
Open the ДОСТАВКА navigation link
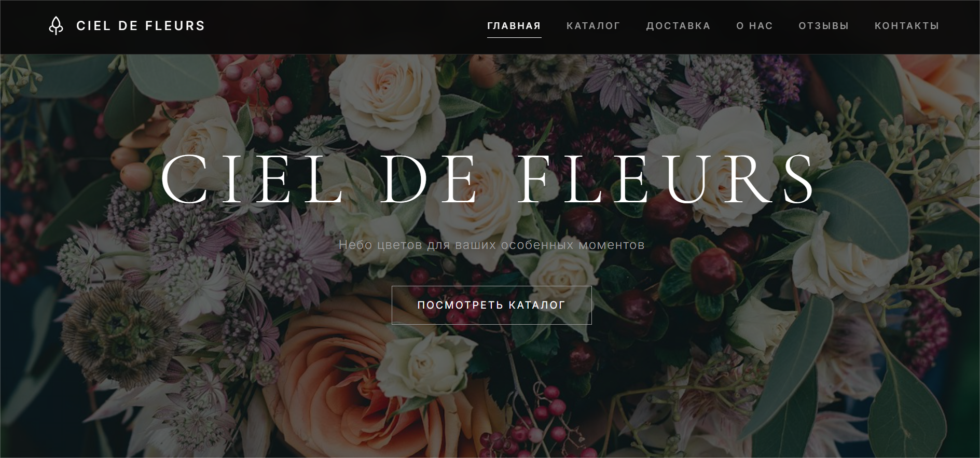[x=678, y=25]
